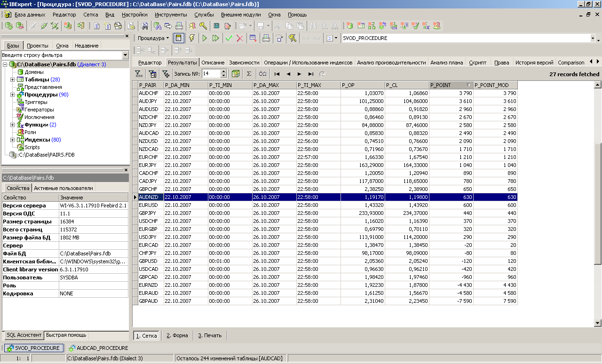This screenshot has width=602, height=364.
Task: Open the SVOD_PROCEDURE combo box dropdown
Action: pyautogui.click(x=592, y=38)
